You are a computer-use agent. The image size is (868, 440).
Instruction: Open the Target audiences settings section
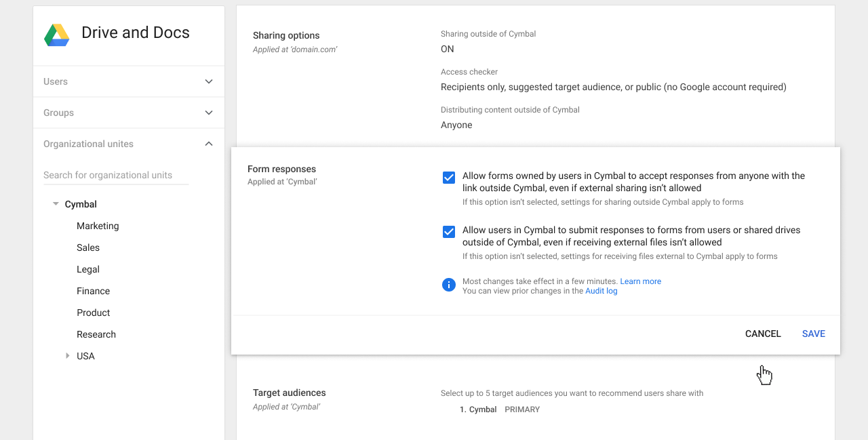(x=290, y=393)
